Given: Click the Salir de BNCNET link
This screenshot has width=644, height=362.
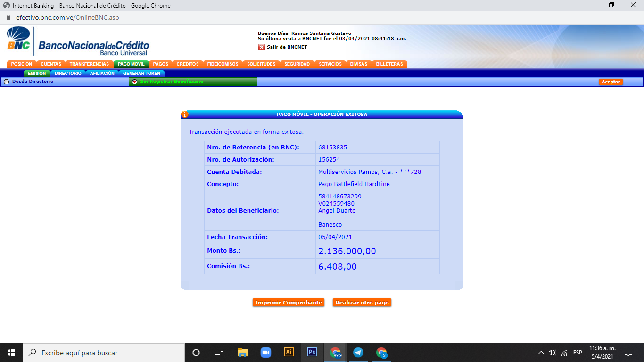Looking at the screenshot, I should click(287, 47).
